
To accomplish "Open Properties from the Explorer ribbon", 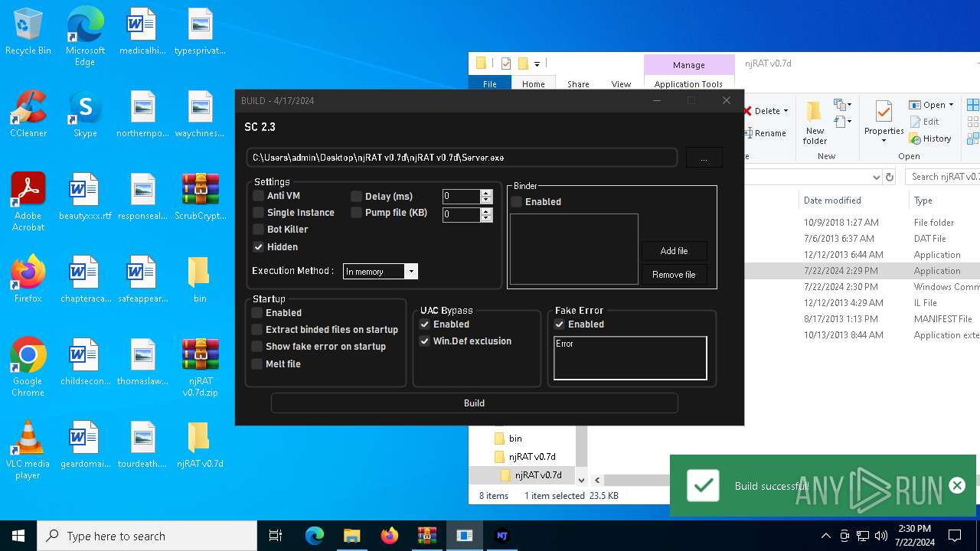I will pos(884,122).
